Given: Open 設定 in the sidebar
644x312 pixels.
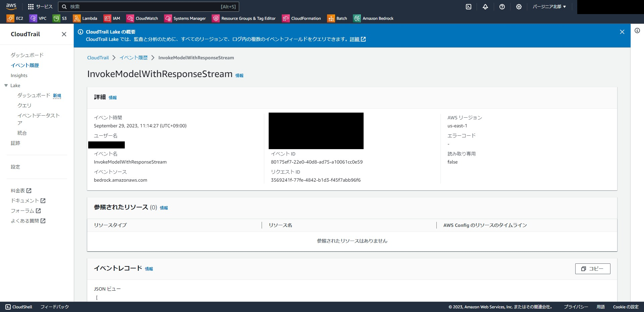Looking at the screenshot, I should pyautogui.click(x=15, y=167).
